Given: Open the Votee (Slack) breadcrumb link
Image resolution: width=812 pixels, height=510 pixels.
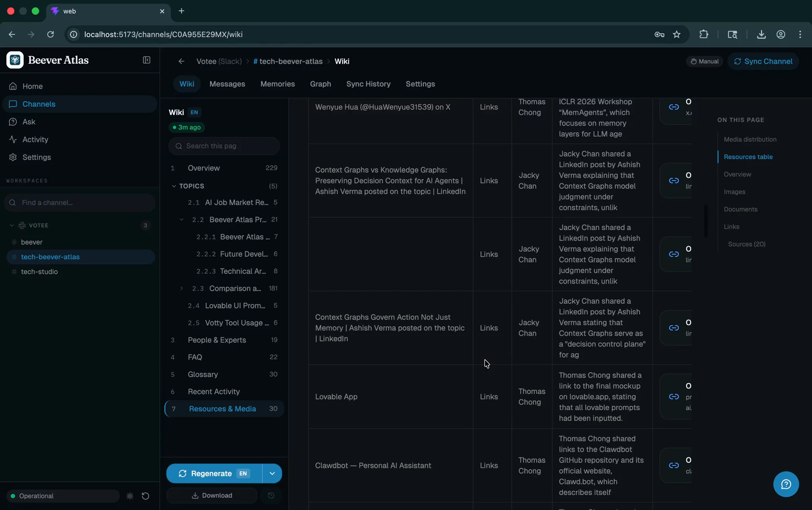Looking at the screenshot, I should point(219,61).
